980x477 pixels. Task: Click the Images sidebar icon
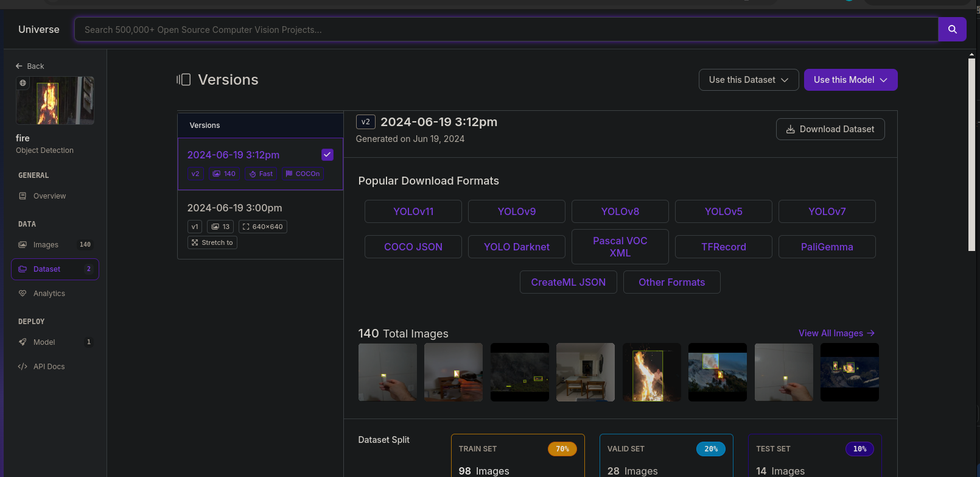(23, 245)
